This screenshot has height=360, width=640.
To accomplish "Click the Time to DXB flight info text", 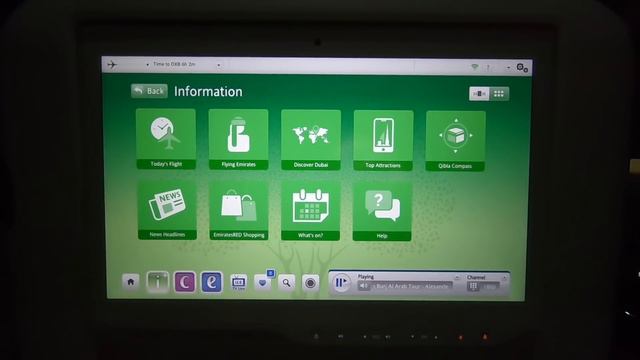I will 174,64.
